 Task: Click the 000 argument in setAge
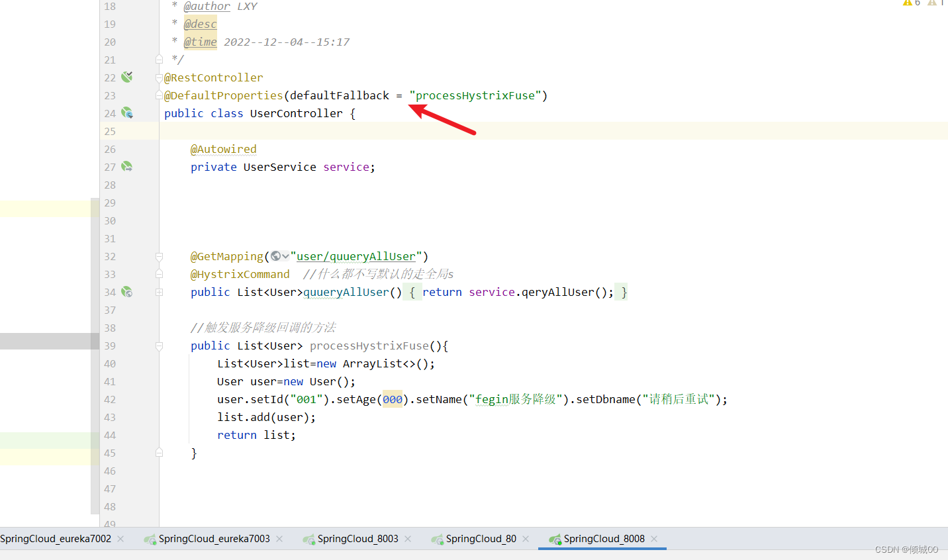click(x=393, y=399)
